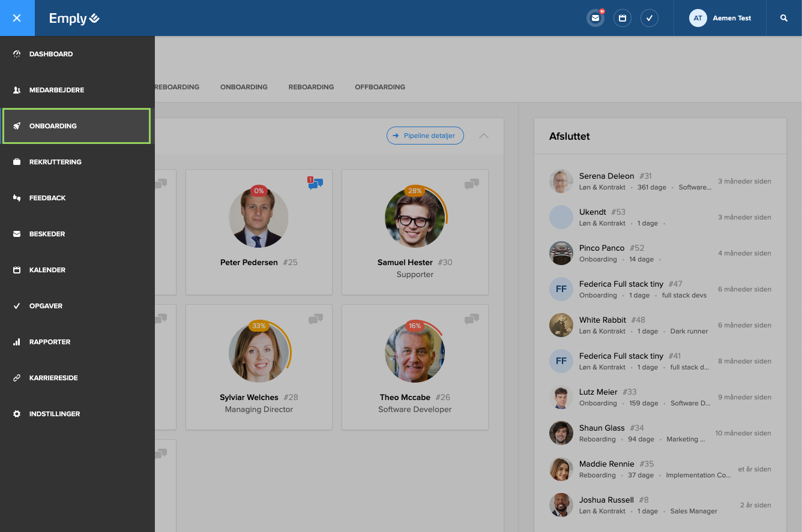
Task: Open Aemen Test user account menu
Action: [x=720, y=18]
